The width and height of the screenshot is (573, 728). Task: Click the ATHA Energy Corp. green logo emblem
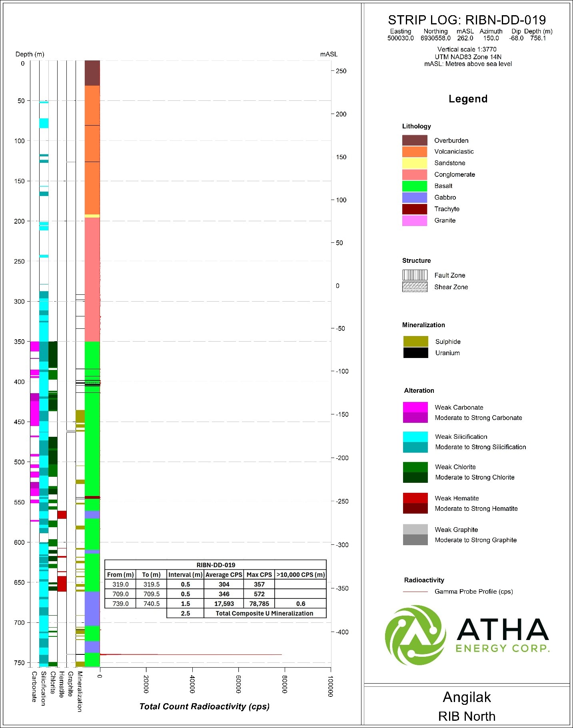(415, 635)
